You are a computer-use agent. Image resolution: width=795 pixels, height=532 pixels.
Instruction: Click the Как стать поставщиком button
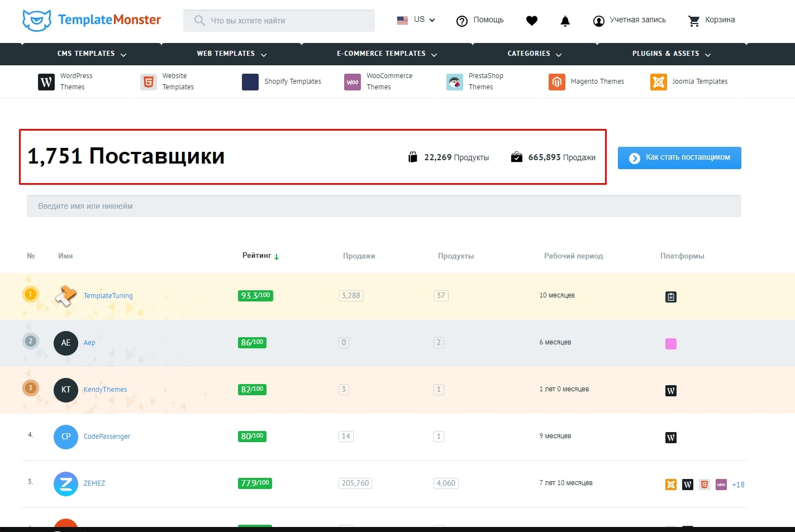click(679, 158)
